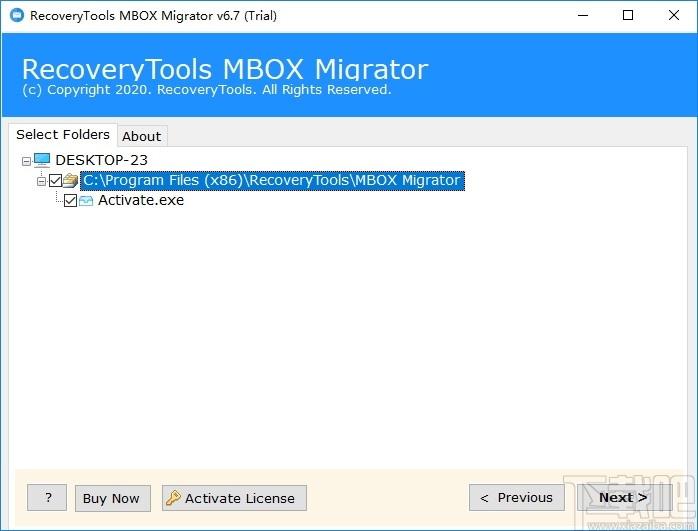Maximize the MBOX Migrator window
The height and width of the screenshot is (531, 698).
click(628, 16)
